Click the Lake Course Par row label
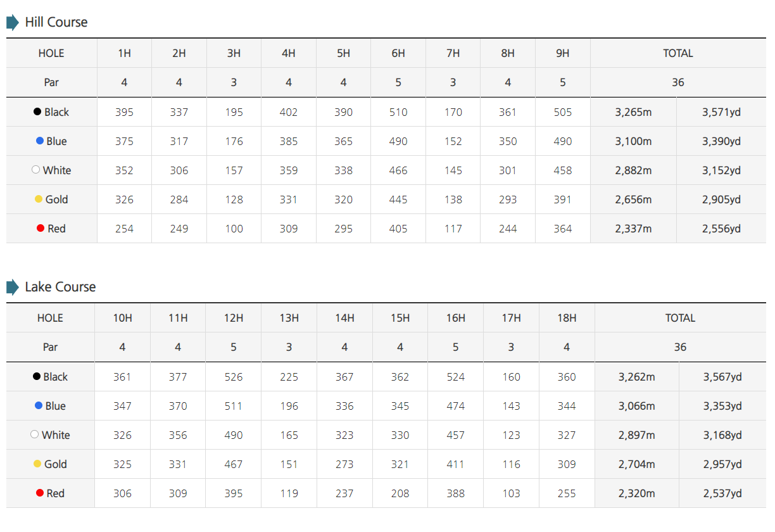The image size is (775, 532). pyautogui.click(x=50, y=347)
